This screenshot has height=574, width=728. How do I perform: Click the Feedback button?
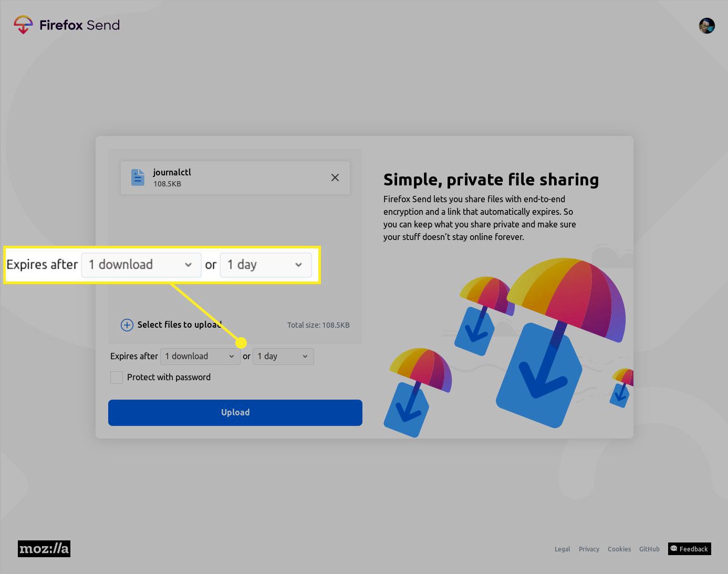tap(690, 549)
